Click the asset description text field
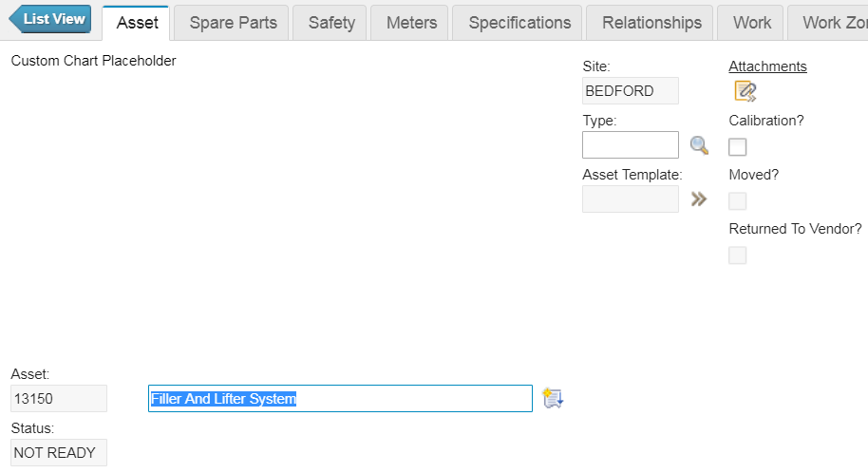Viewport: 868px width, 473px height. point(340,399)
